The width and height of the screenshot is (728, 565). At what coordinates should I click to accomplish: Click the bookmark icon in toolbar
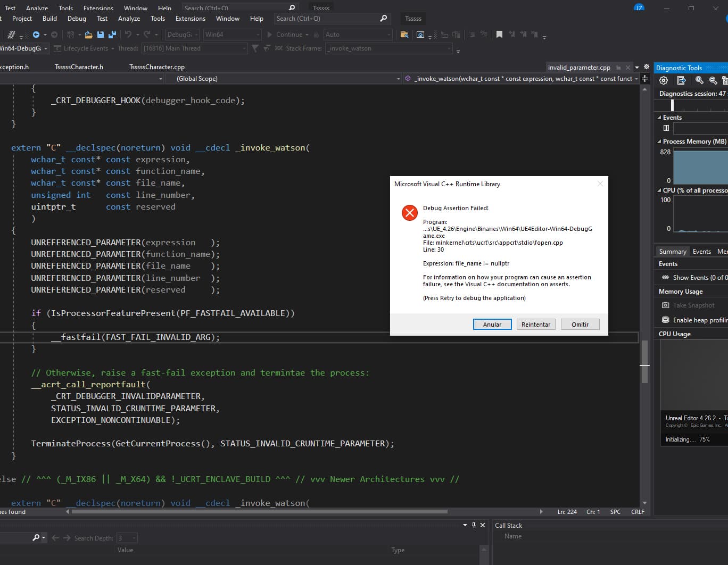pyautogui.click(x=499, y=35)
